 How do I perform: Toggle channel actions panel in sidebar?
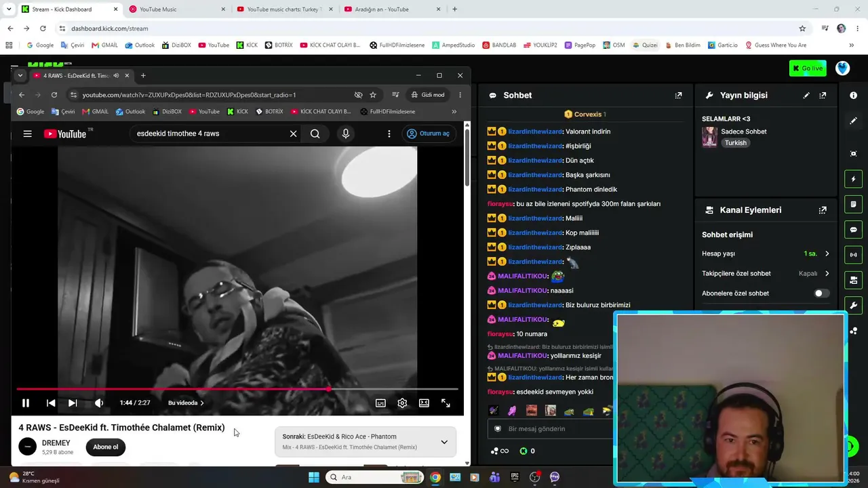[853, 280]
